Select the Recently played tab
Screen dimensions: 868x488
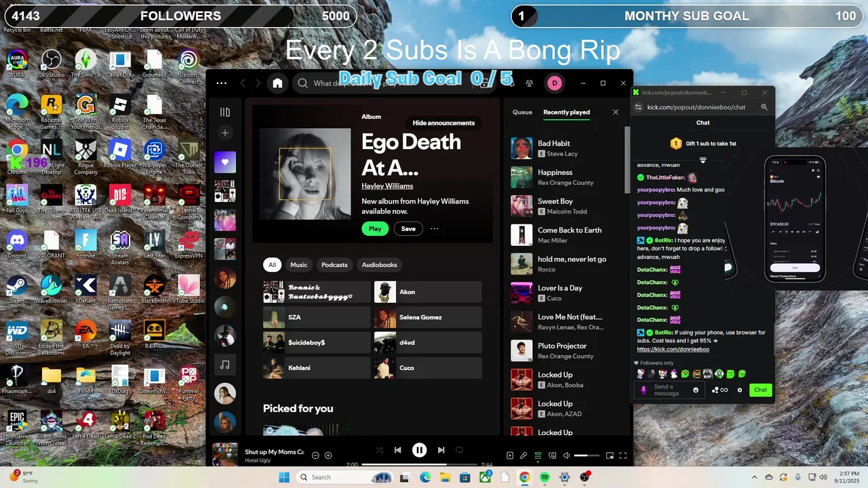pos(566,113)
